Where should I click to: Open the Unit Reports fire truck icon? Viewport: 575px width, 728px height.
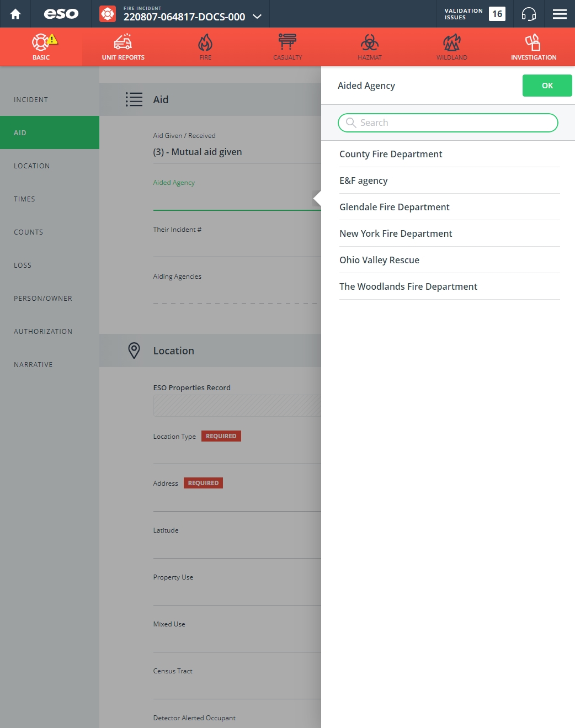tap(123, 42)
